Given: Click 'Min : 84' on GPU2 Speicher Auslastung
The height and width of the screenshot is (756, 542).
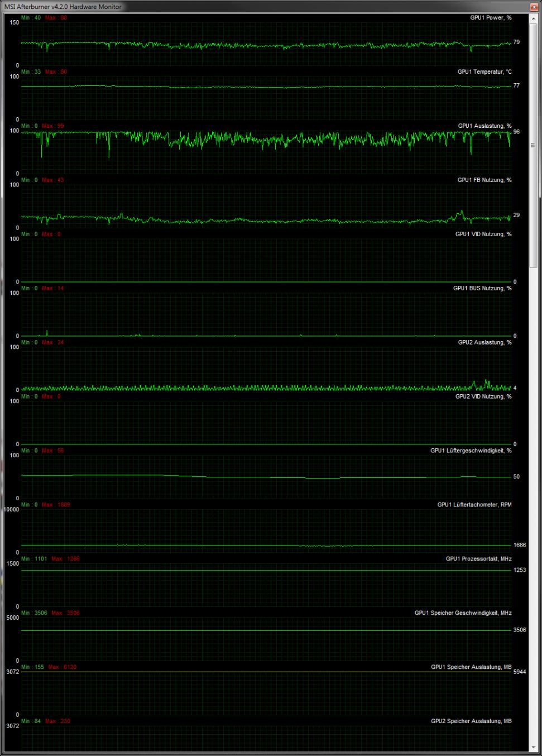Looking at the screenshot, I should click(x=31, y=722).
